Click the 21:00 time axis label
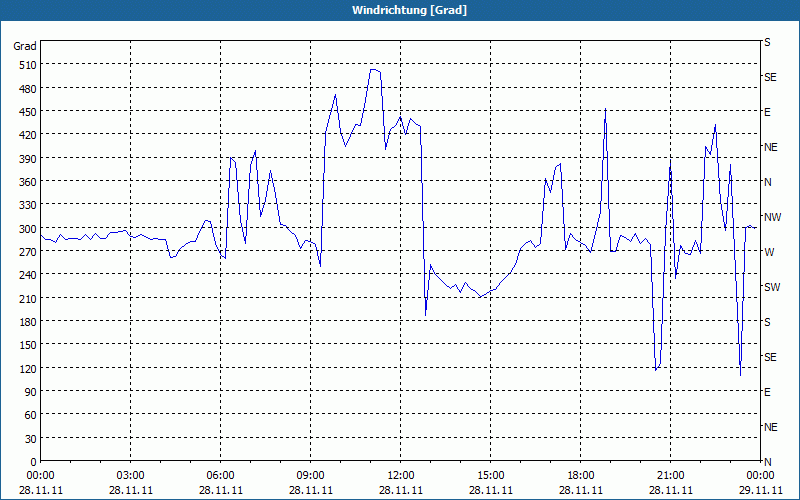The image size is (800, 500). (x=670, y=476)
